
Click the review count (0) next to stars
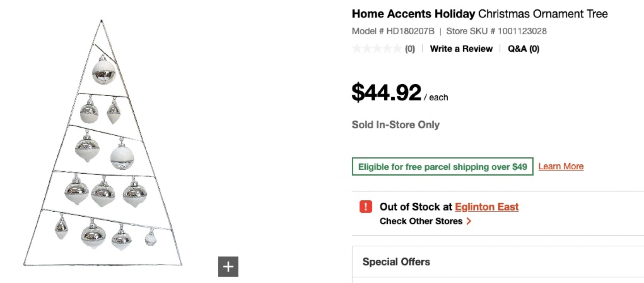[410, 49]
